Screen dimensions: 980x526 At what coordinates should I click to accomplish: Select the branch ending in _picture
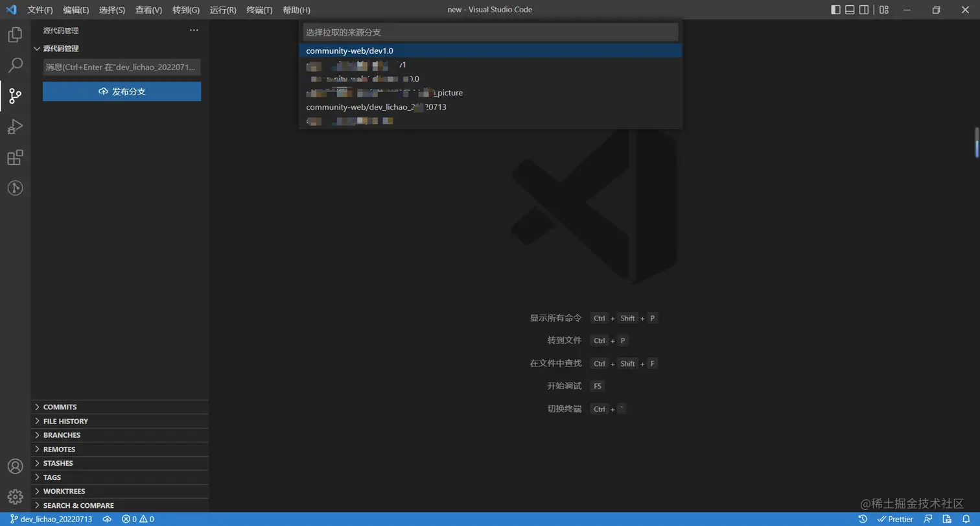pyautogui.click(x=491, y=93)
